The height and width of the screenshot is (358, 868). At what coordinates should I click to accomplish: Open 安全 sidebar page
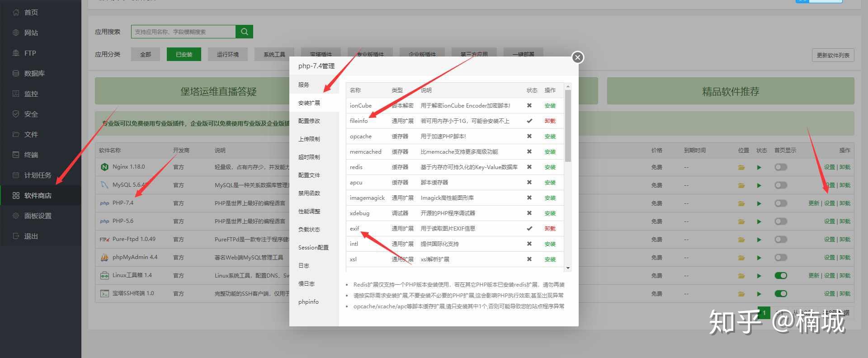[31, 114]
